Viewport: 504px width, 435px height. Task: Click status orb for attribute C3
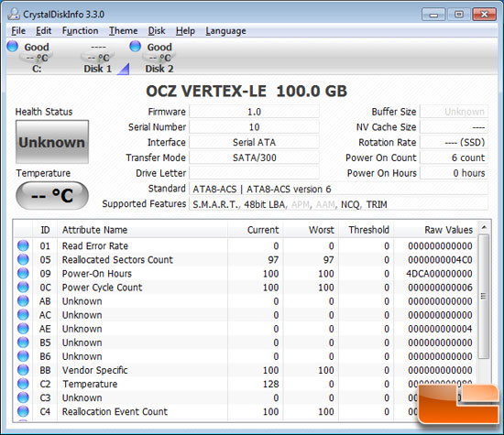(23, 397)
